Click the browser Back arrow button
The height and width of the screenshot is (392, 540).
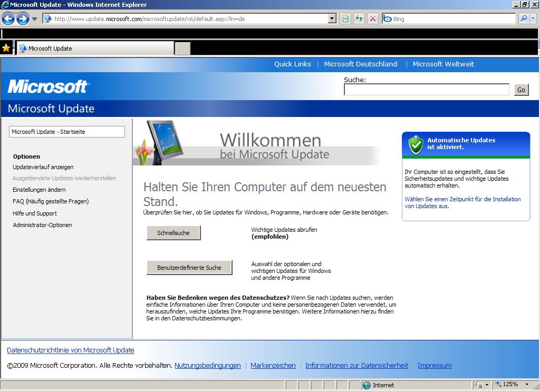pyautogui.click(x=8, y=18)
